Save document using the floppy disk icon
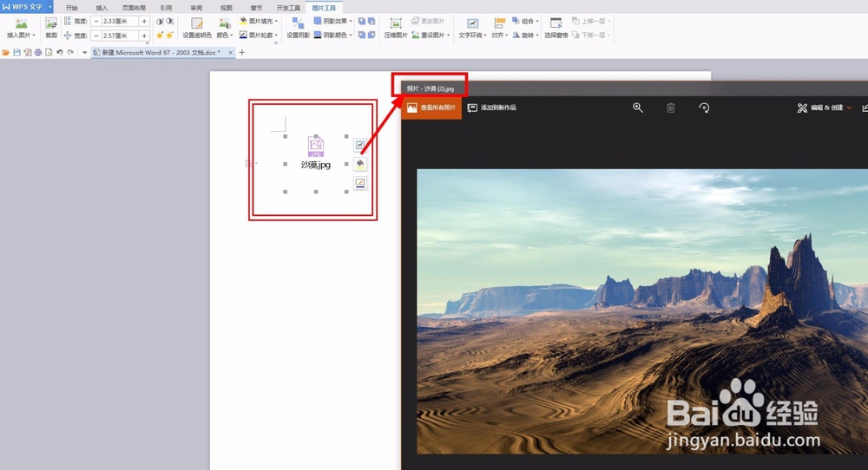Viewport: 868px width, 470px height. point(16,53)
